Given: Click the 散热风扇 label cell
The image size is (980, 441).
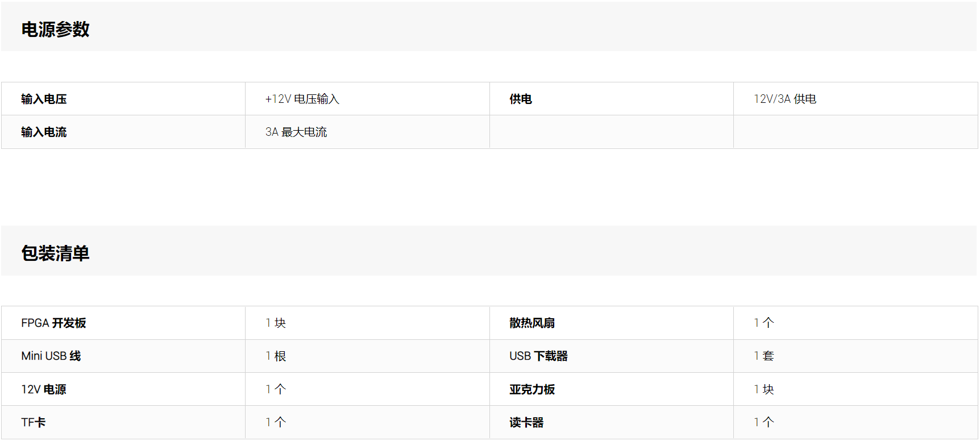Looking at the screenshot, I should pyautogui.click(x=531, y=323).
